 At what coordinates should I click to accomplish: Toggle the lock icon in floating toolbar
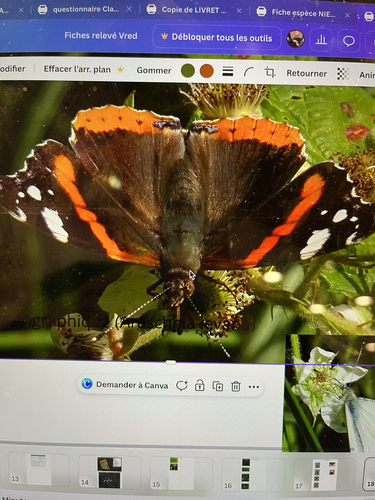tap(200, 386)
